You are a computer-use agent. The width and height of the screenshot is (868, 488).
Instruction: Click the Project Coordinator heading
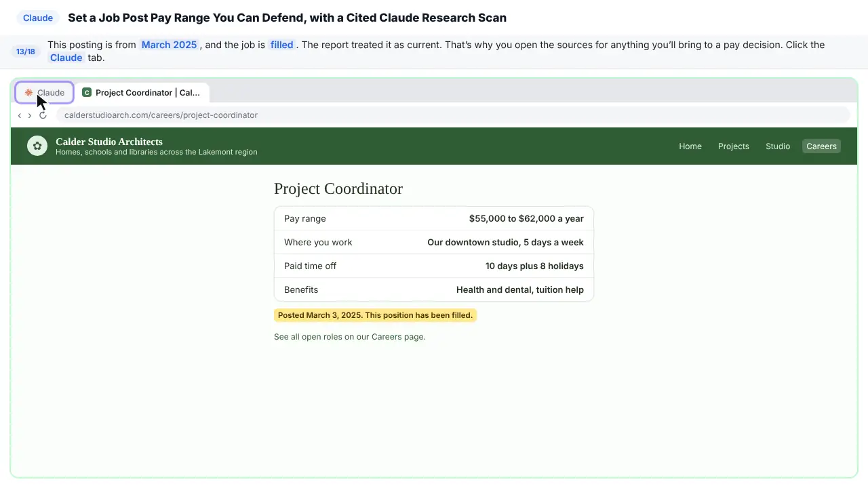point(338,188)
